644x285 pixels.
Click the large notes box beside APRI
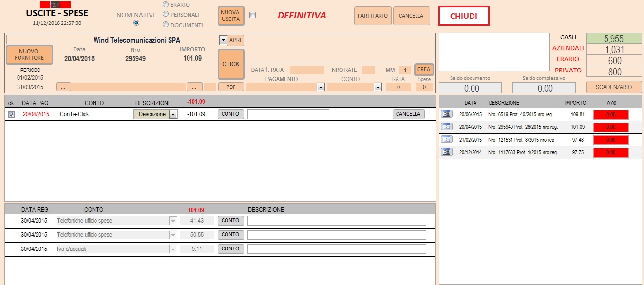340,48
